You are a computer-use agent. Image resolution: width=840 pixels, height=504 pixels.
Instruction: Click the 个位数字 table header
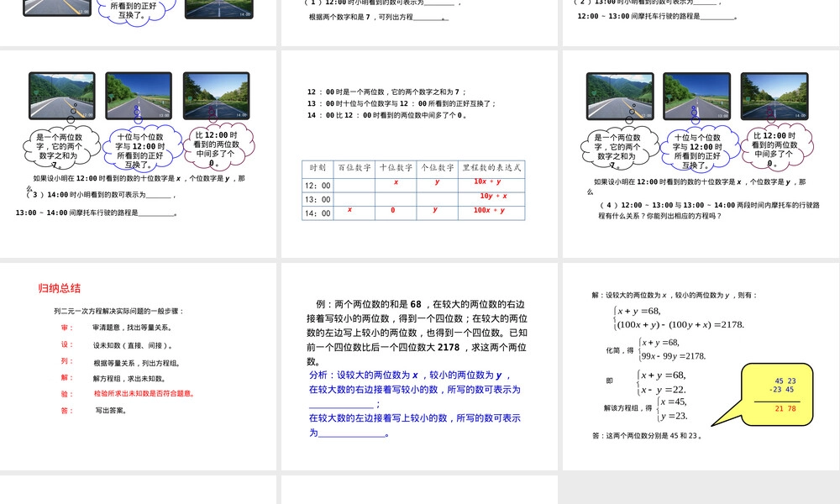[x=438, y=168]
